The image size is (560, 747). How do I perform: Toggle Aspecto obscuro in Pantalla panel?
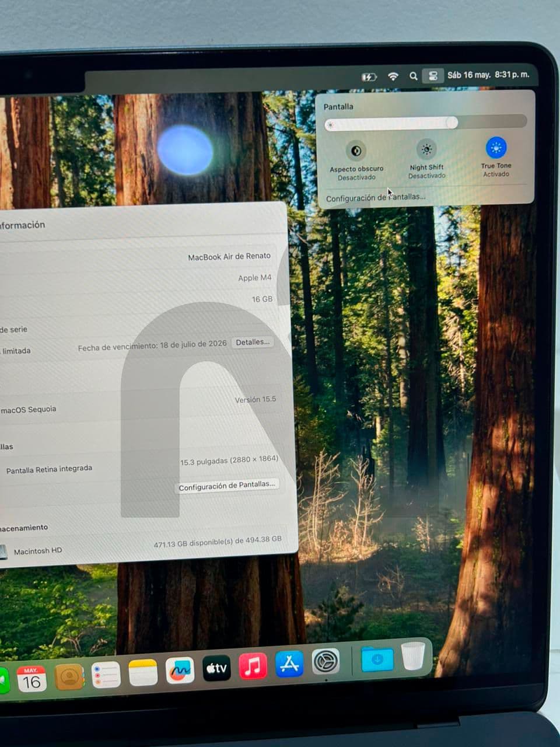356,151
